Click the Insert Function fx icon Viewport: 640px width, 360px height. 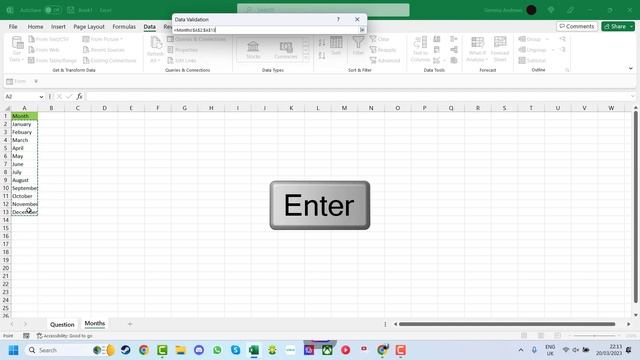[79, 96]
